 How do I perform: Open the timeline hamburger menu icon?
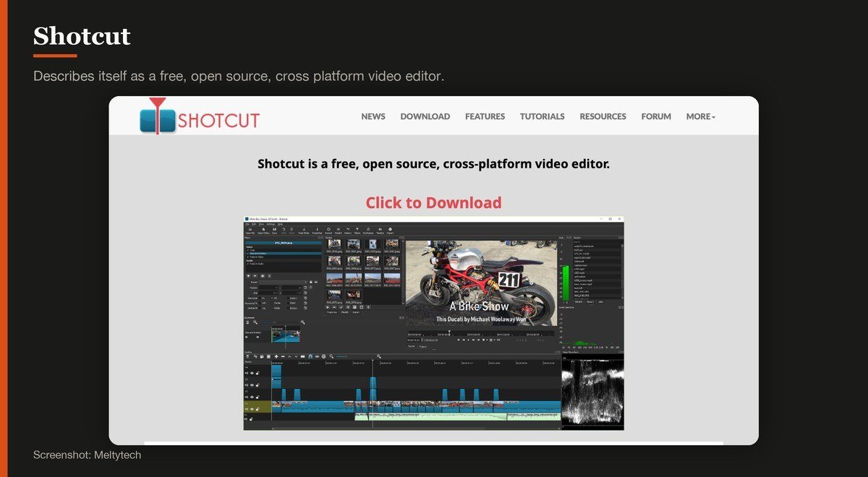(247, 356)
